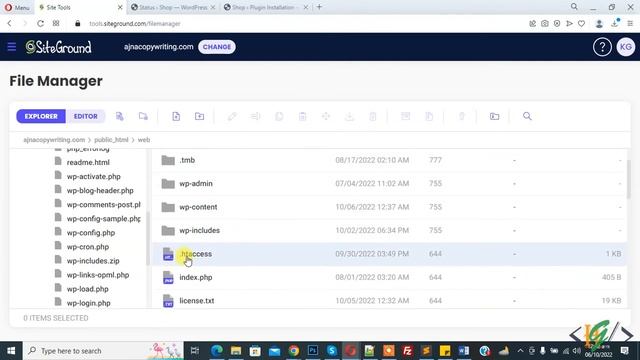This screenshot has width=640, height=360.
Task: Open the KG user avatar menu
Action: point(626,47)
